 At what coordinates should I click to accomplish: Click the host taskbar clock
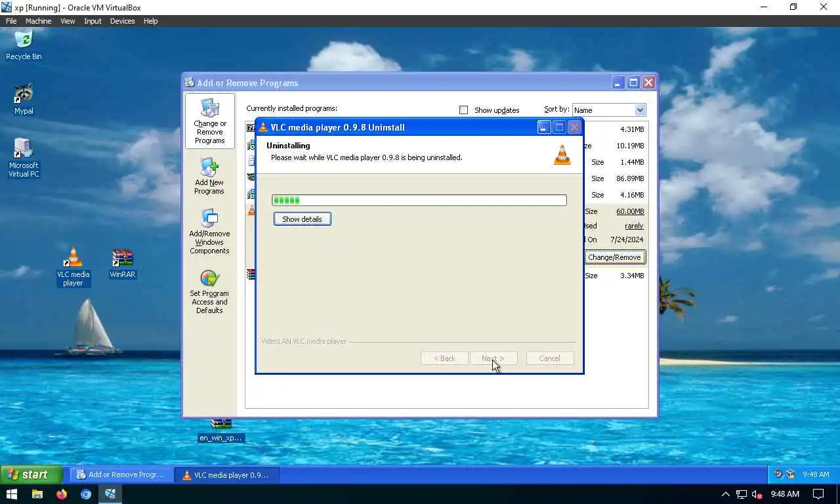[785, 494]
